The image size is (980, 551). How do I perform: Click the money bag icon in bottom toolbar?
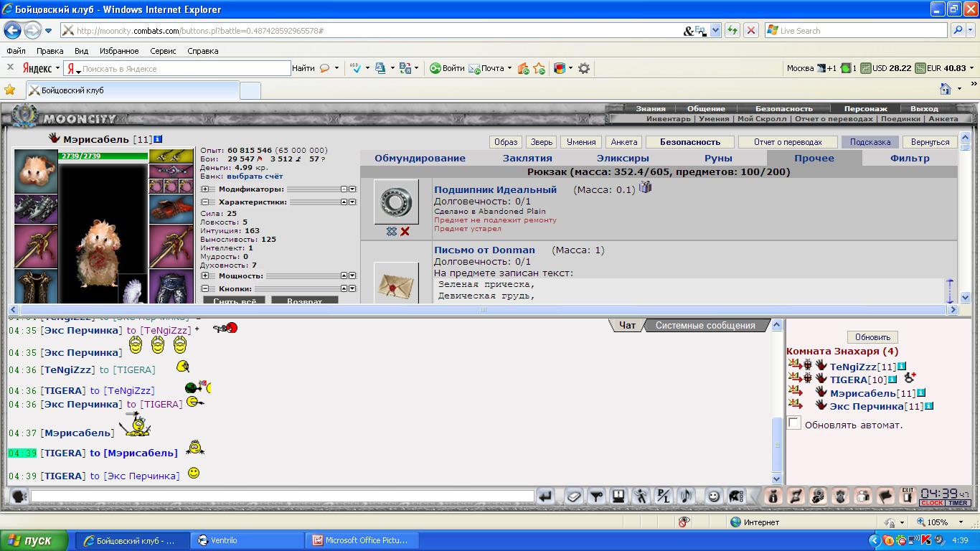[x=773, y=496]
